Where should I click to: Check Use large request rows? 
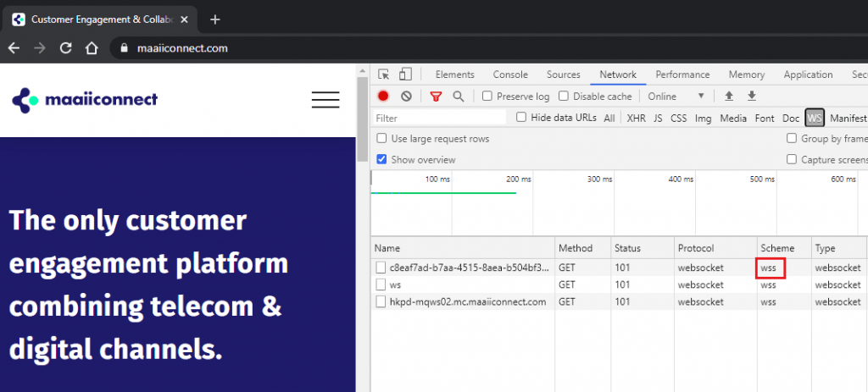pyautogui.click(x=381, y=139)
